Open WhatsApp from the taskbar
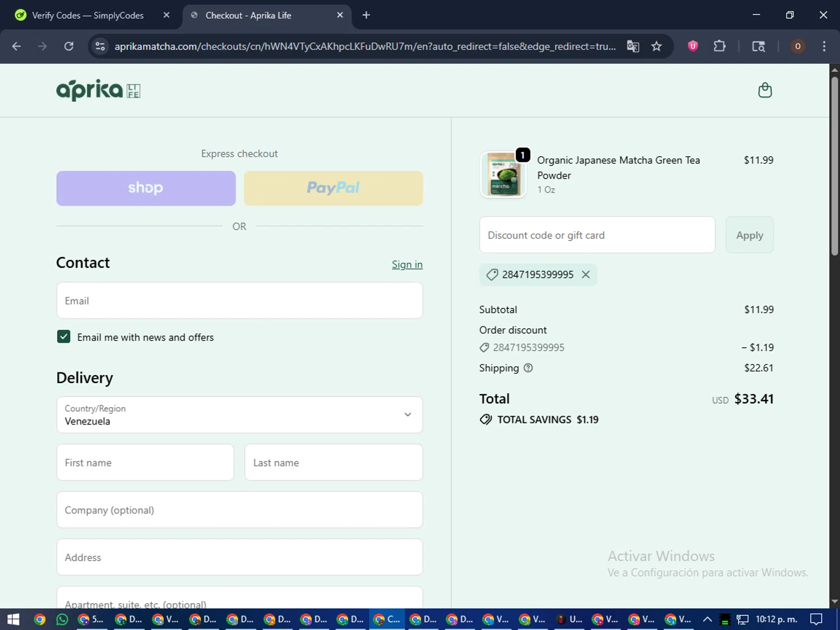The width and height of the screenshot is (840, 630). click(62, 619)
